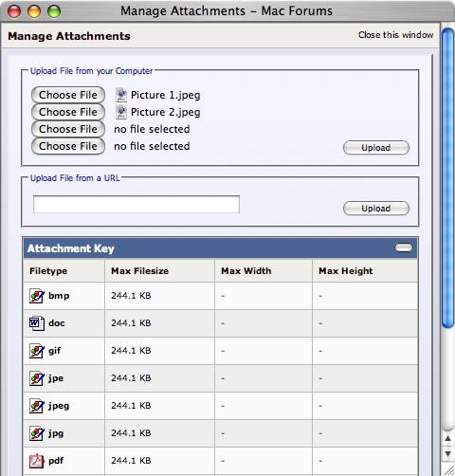Click the Picture 2.jpeg filename text
This screenshot has width=455, height=476.
pyautogui.click(x=166, y=112)
